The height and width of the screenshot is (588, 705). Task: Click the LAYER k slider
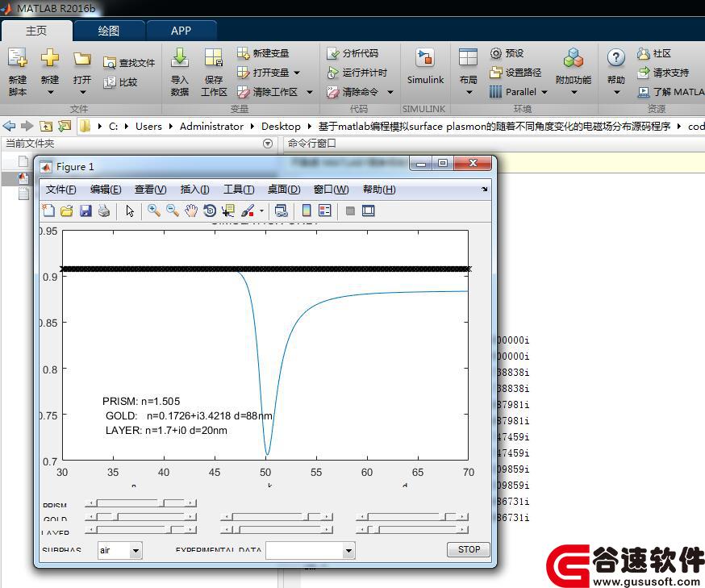[x=277, y=530]
